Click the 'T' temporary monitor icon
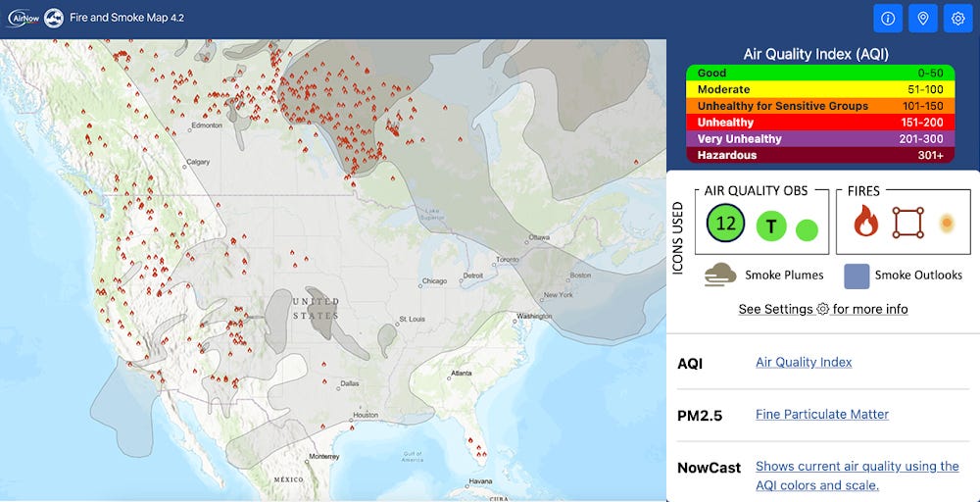 click(x=772, y=226)
